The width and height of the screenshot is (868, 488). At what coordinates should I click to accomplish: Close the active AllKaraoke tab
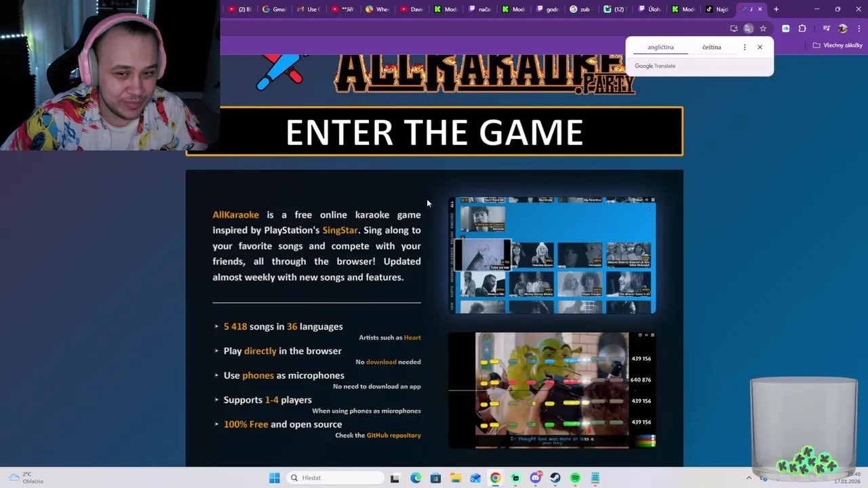point(760,9)
